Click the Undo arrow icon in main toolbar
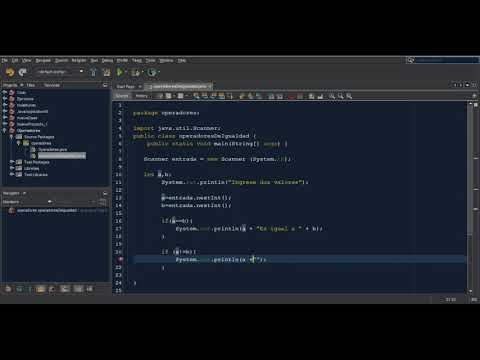The image size is (480, 360). point(10,72)
